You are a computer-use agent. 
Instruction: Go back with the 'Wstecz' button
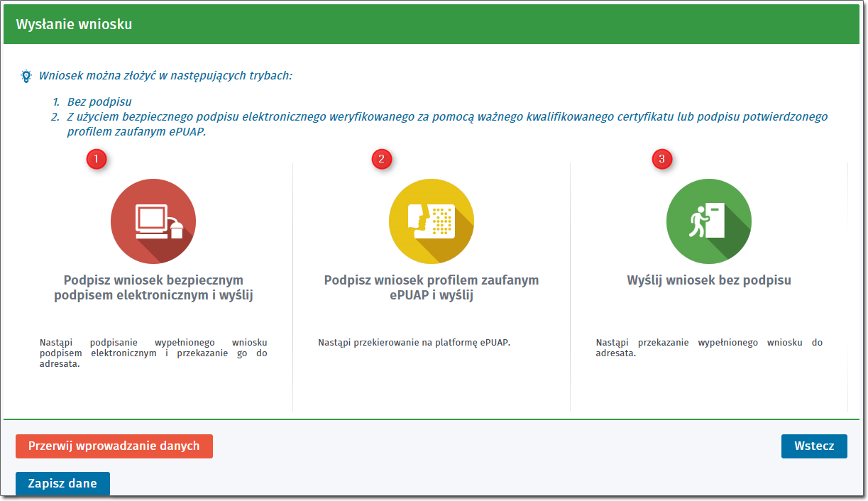click(x=814, y=446)
